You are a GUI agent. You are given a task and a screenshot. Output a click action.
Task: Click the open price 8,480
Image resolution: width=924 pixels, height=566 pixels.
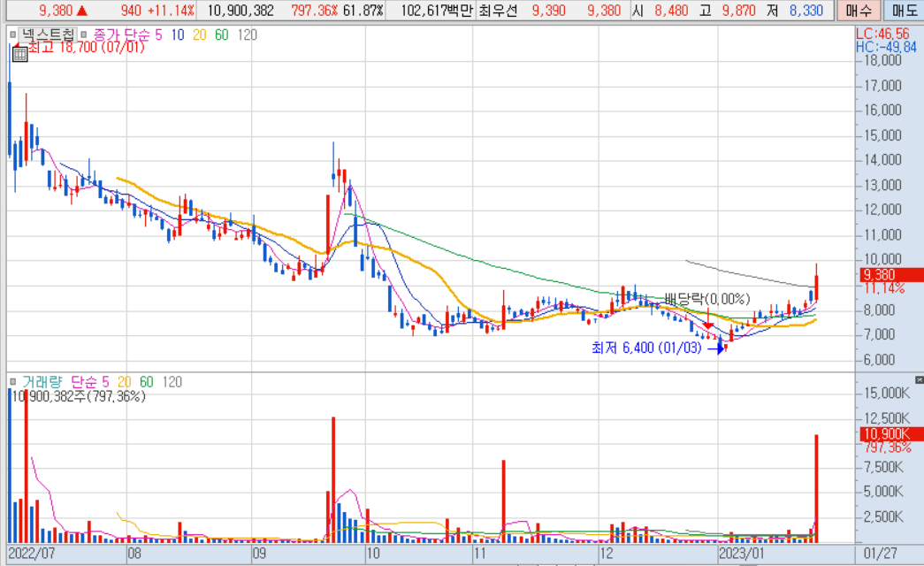tap(671, 11)
